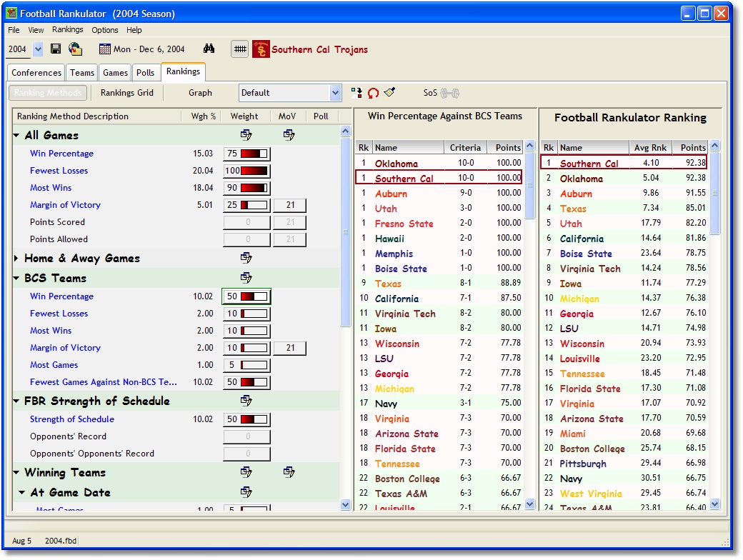
Task: Click the paintbrush clear icon
Action: pos(389,92)
